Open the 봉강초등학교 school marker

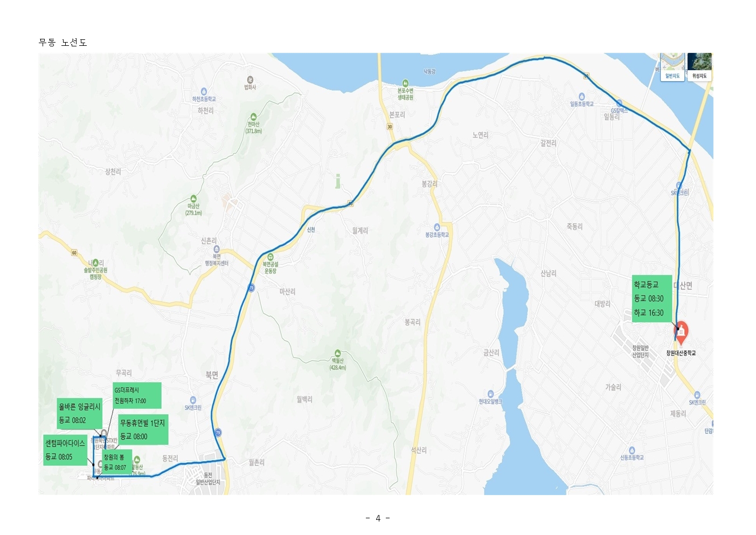(437, 228)
